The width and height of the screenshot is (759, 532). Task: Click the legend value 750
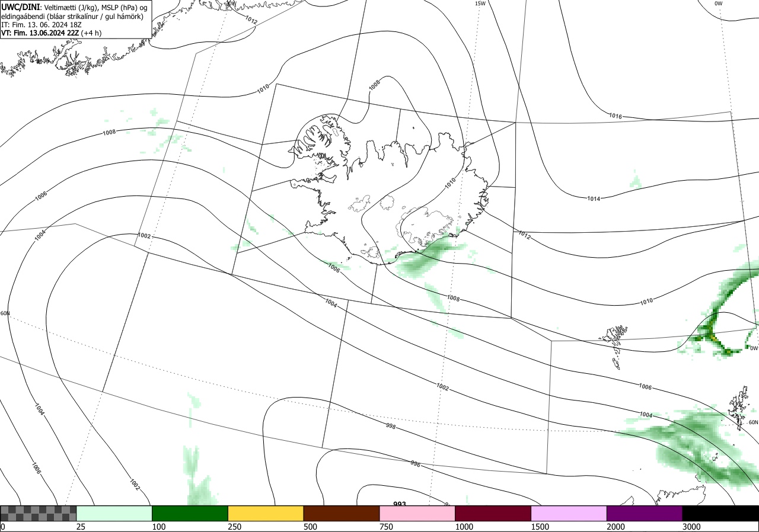[x=386, y=527]
